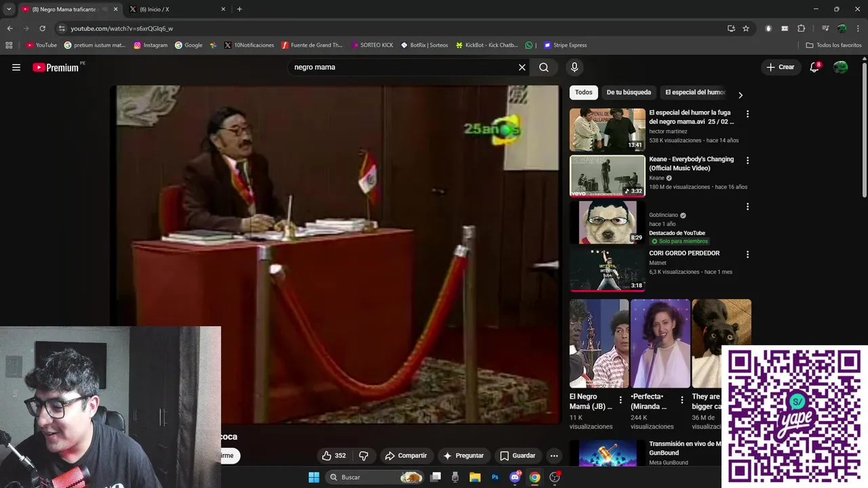The height and width of the screenshot is (488, 868).
Task: Open the Goblinciano dog thumbnail video
Action: coord(607,222)
